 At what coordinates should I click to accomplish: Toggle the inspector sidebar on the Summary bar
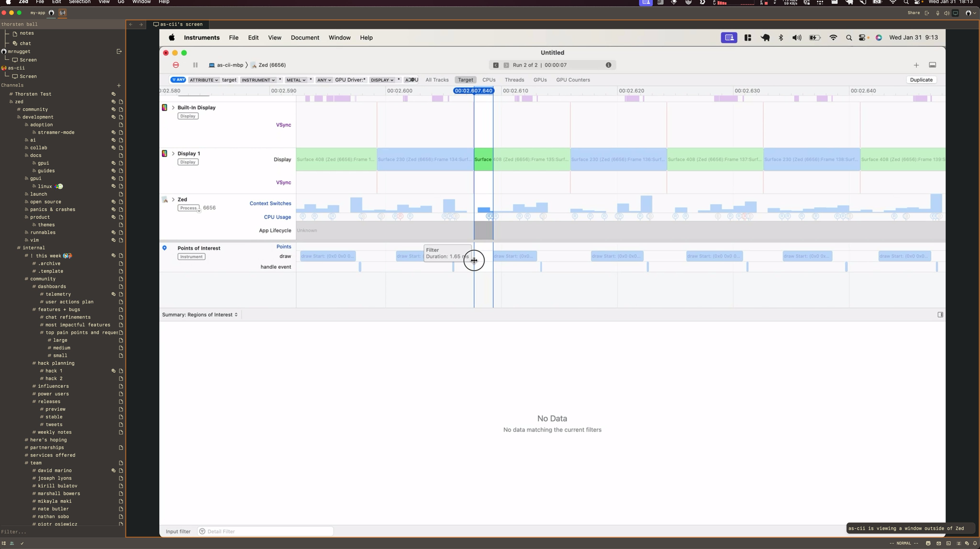(940, 315)
